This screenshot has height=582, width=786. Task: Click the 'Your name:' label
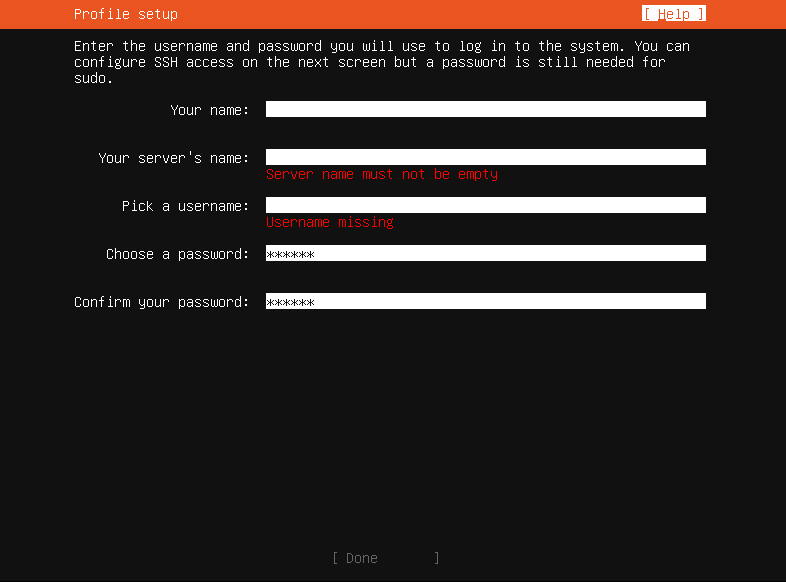pyautogui.click(x=209, y=110)
